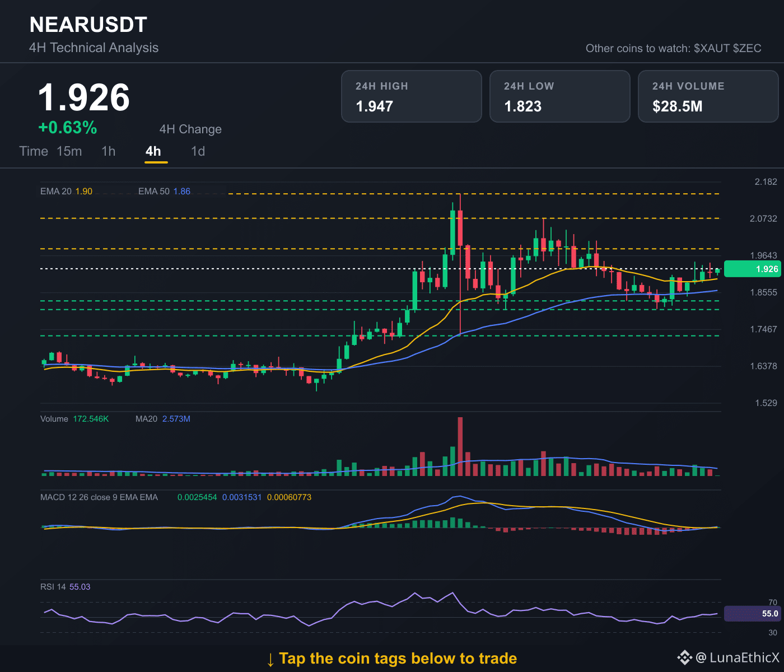Click the 1.6378 price axis label

[763, 366]
